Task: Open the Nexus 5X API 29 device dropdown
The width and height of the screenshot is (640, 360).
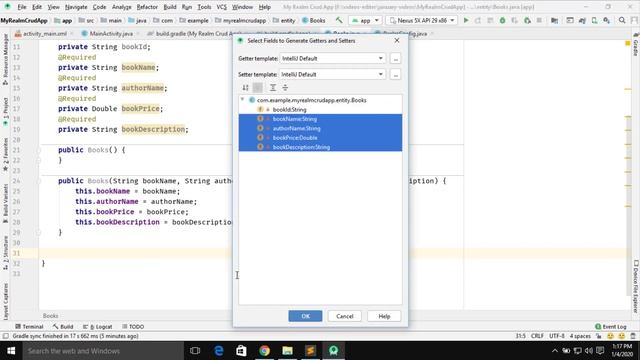Action: (422, 20)
